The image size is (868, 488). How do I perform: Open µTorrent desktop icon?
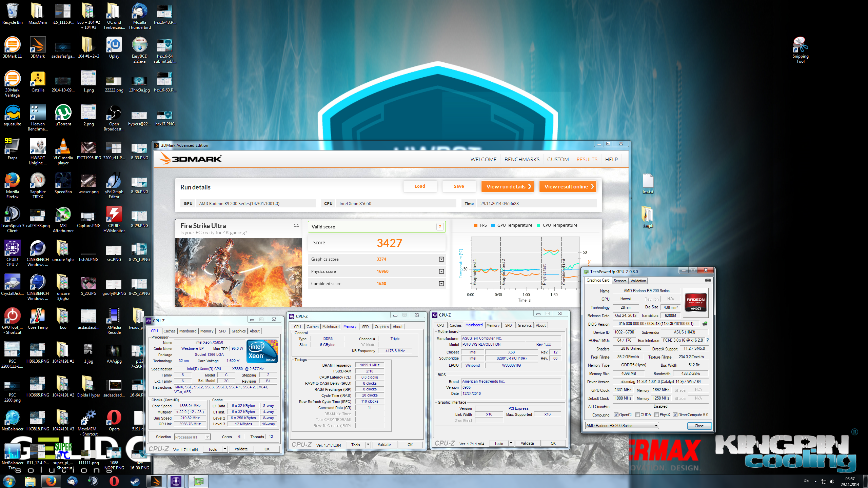pos(63,115)
